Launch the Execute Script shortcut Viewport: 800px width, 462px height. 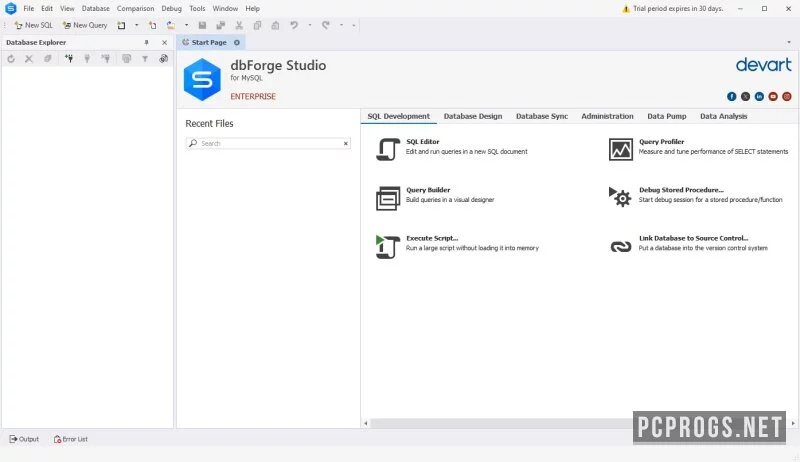click(x=457, y=245)
